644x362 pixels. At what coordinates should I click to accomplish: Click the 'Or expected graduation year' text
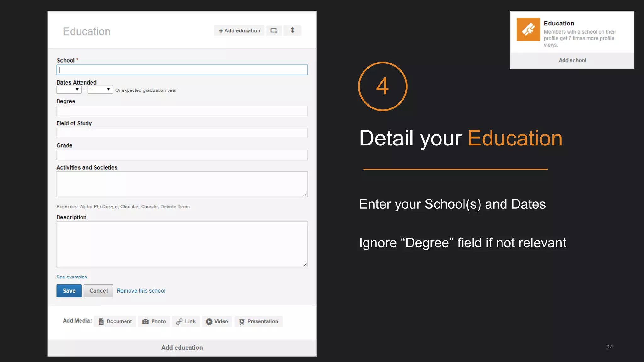pyautogui.click(x=146, y=90)
